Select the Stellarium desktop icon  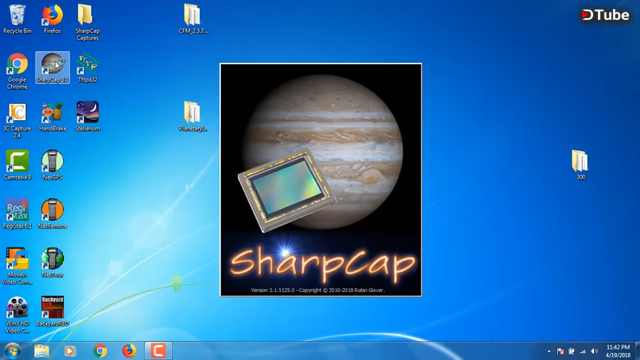[87, 116]
